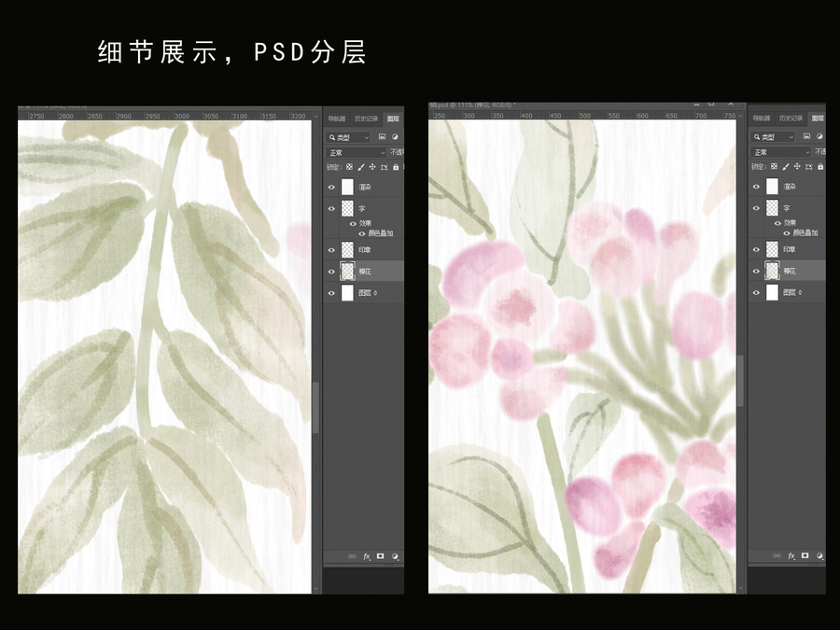This screenshot has height=630, width=840.
Task: Click artboard nesting lock icon in right panel
Action: pyautogui.click(x=809, y=167)
